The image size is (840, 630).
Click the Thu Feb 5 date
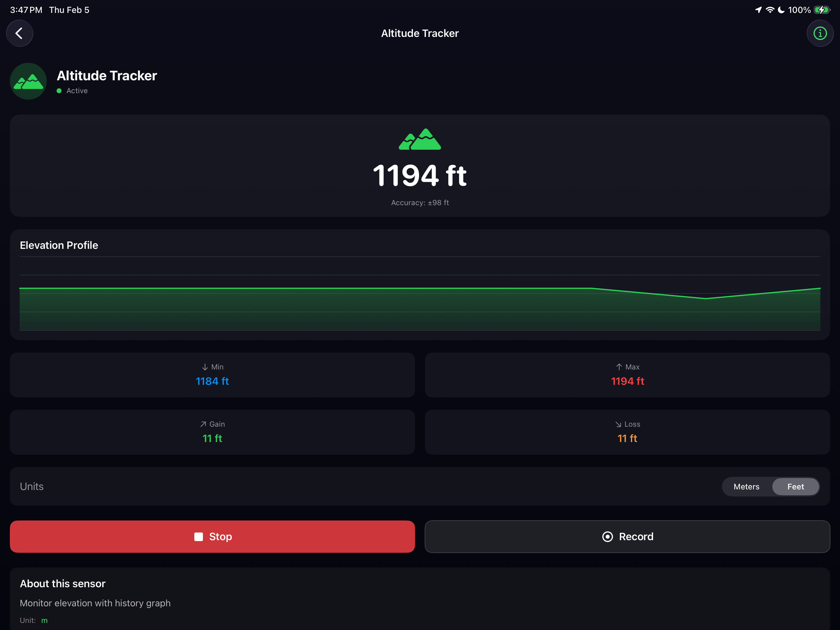click(x=69, y=10)
